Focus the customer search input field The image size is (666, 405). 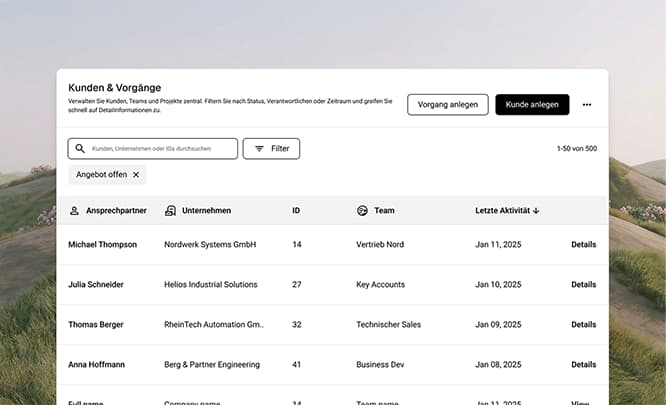click(x=160, y=149)
